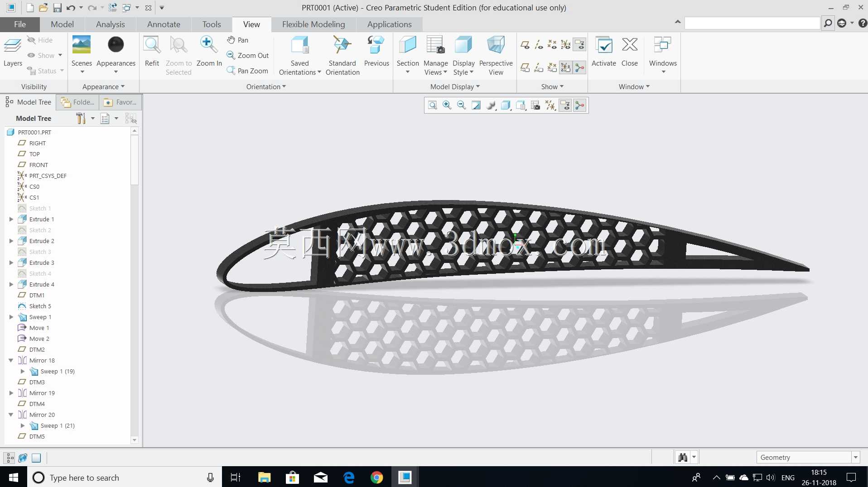The height and width of the screenshot is (487, 868).
Task: Open Google Chrome from the taskbar
Action: point(376,477)
